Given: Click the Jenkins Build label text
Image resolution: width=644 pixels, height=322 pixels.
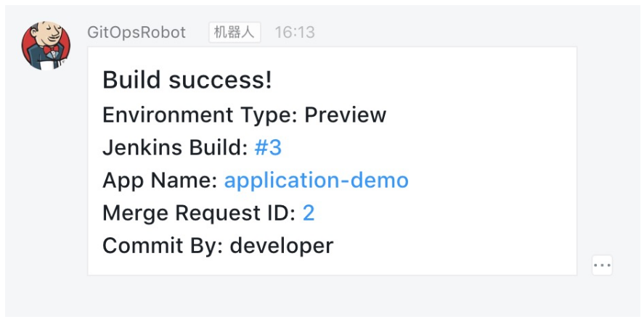Looking at the screenshot, I should (x=176, y=147).
